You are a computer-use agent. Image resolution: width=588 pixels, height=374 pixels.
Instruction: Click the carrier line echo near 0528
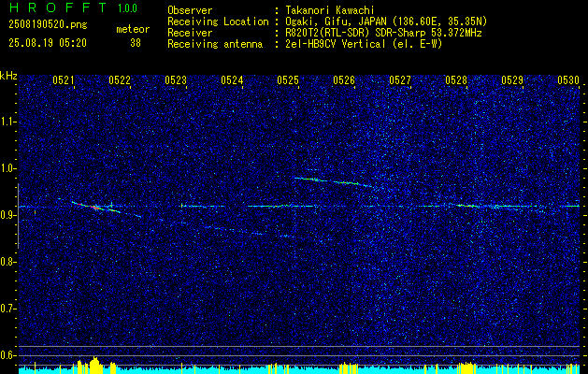coord(467,206)
